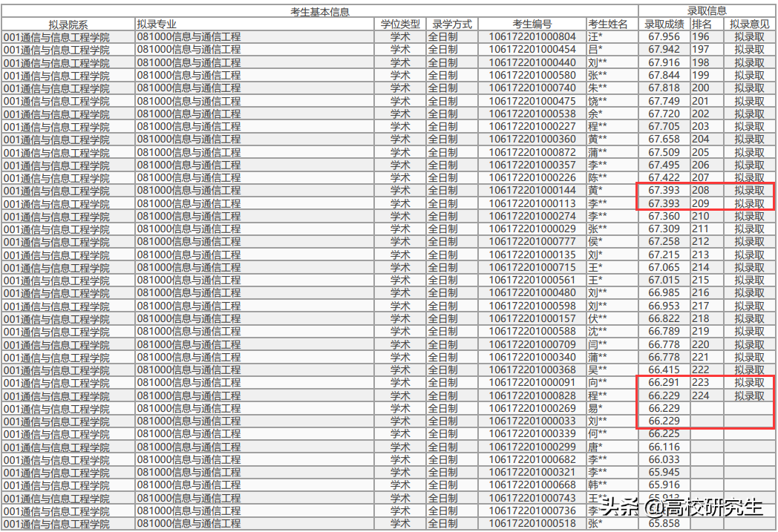Select candidate number 106172201000227
This screenshot has width=778, height=532.
click(x=532, y=126)
